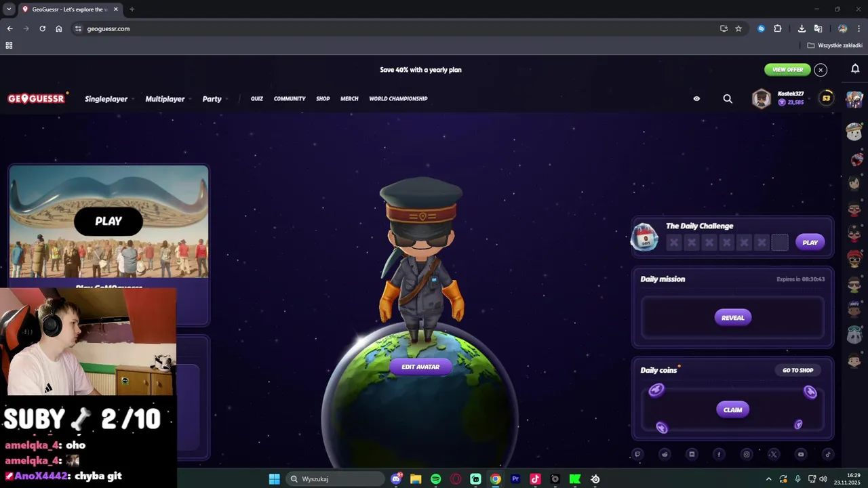The height and width of the screenshot is (488, 868).
Task: Bookmark this page with the star
Action: coord(738,28)
